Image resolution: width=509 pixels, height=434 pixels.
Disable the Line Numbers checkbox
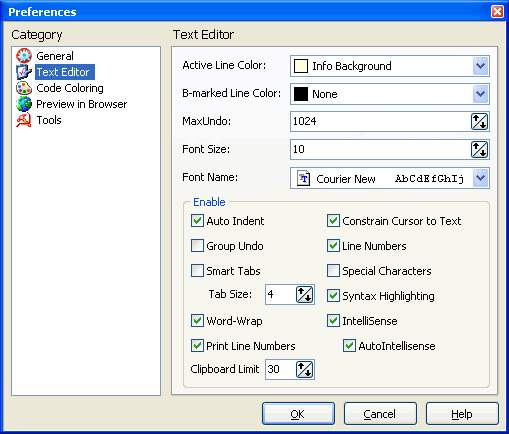[333, 246]
